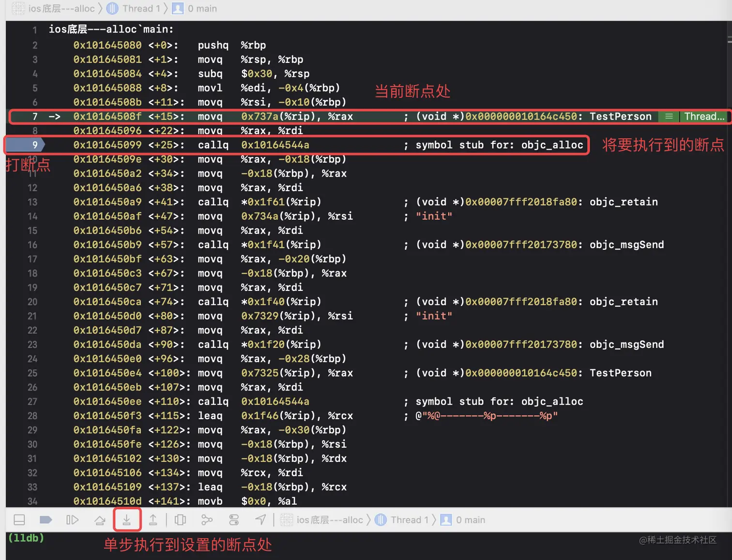Step into the next instruction
The height and width of the screenshot is (560, 732).
click(x=127, y=520)
